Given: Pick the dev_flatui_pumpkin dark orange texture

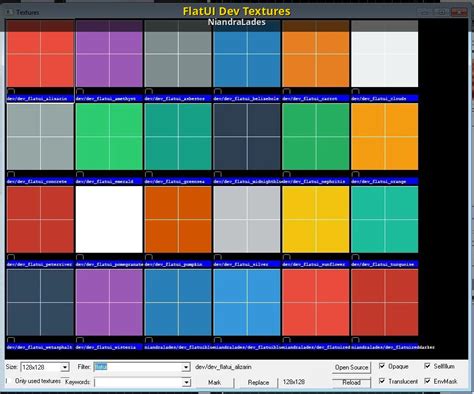Looking at the screenshot, I should coord(178,219).
